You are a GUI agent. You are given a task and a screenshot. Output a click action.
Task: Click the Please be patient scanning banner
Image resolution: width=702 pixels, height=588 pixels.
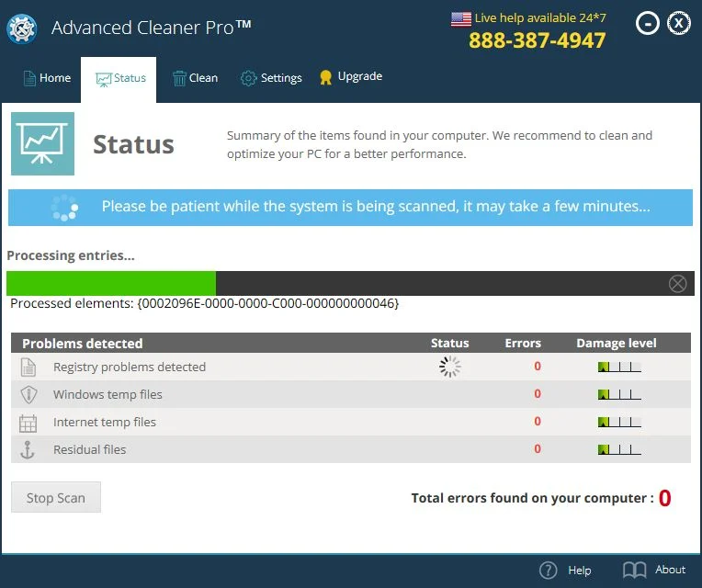[x=351, y=208]
